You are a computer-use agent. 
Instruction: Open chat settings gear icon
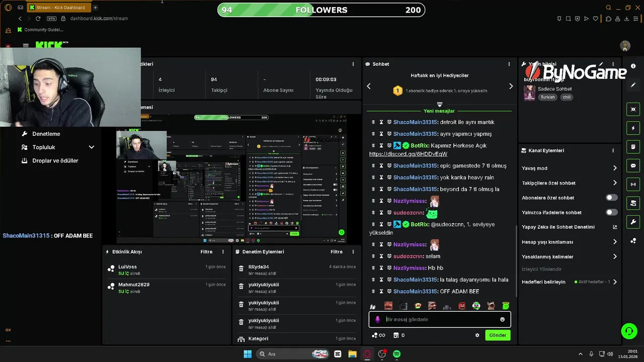477,335
